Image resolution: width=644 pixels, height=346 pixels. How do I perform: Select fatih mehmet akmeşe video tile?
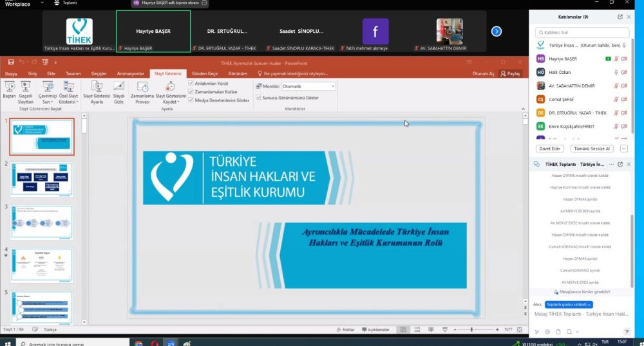click(375, 31)
